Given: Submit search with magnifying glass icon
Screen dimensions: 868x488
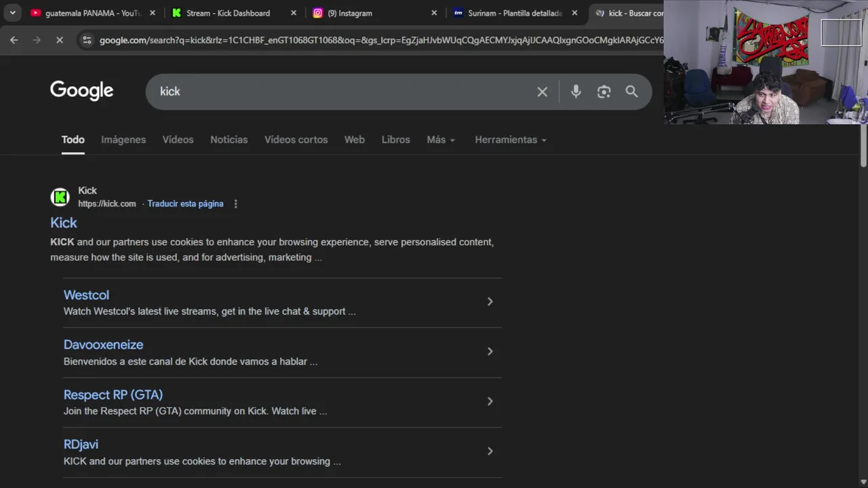Looking at the screenshot, I should pyautogui.click(x=631, y=91).
